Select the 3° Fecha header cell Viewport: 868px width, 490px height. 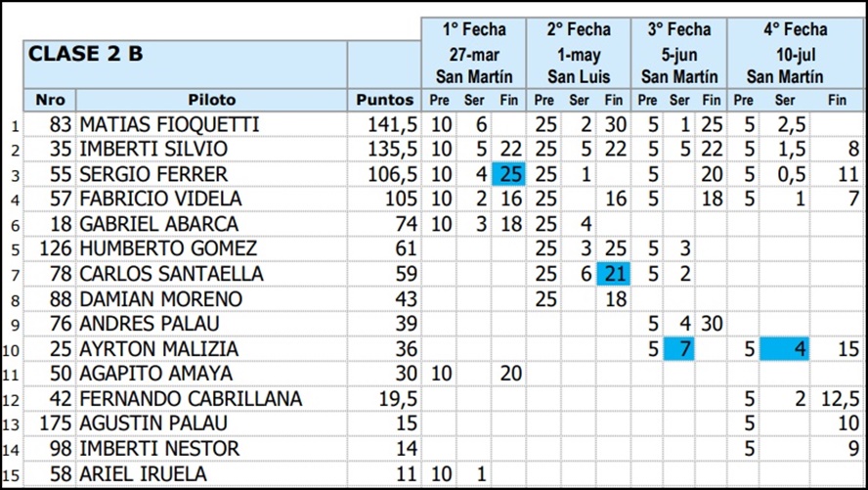[679, 29]
